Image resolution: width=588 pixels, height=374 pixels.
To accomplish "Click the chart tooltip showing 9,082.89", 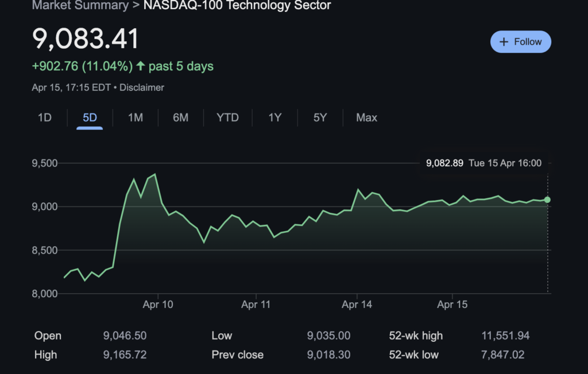I will [483, 163].
